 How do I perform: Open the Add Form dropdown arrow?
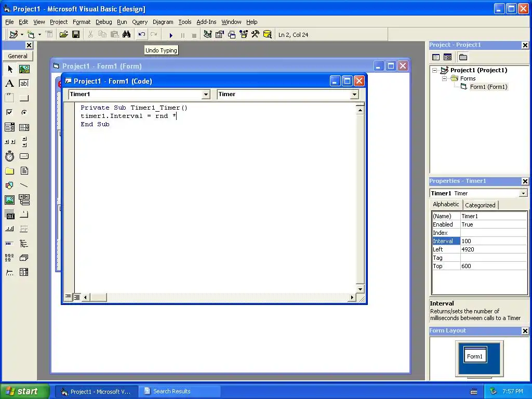click(39, 35)
